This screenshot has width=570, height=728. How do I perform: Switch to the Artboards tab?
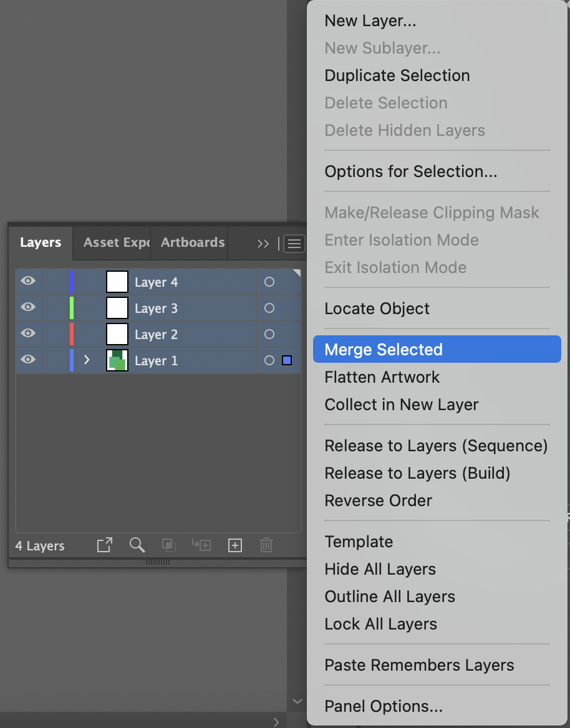pos(192,242)
